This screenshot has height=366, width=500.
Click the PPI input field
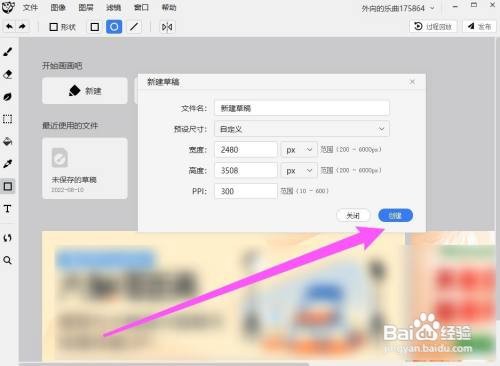click(246, 191)
